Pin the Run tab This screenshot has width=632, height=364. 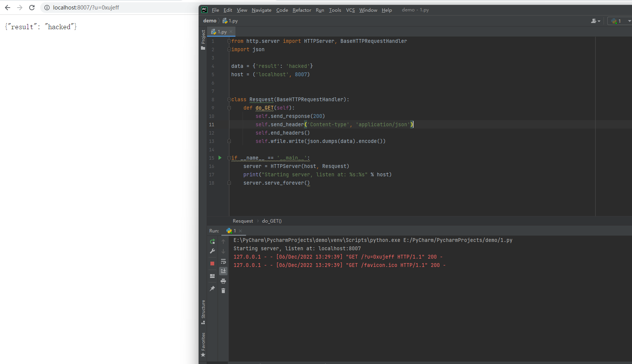click(212, 289)
